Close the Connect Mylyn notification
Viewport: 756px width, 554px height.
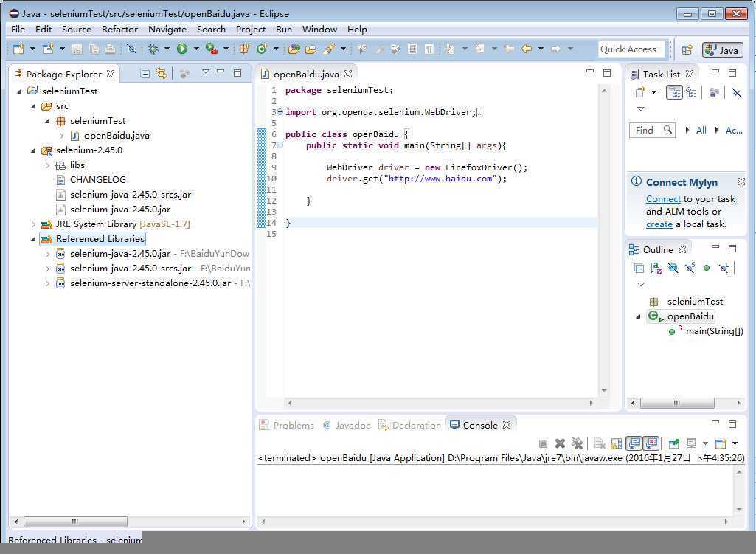741,181
